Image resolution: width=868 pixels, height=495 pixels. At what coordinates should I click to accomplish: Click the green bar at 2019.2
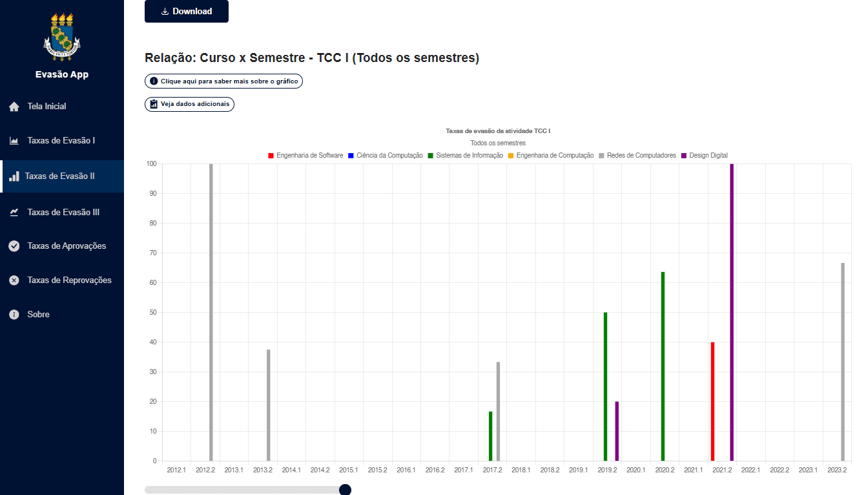[x=605, y=386]
